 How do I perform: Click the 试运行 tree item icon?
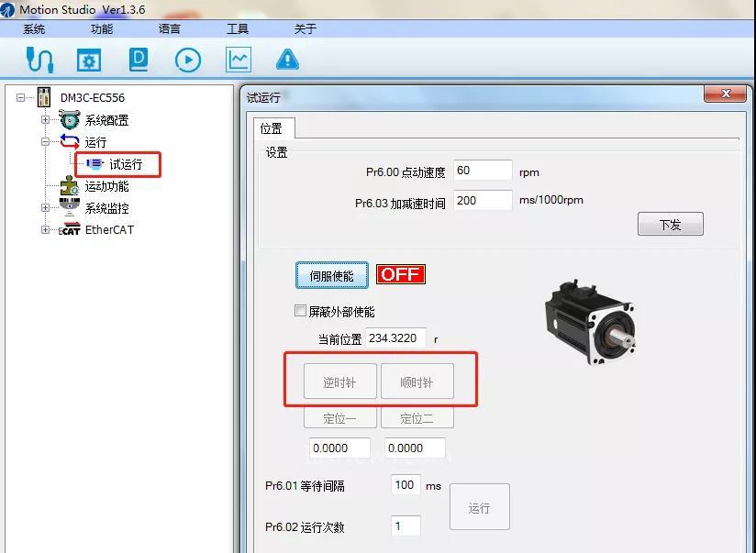pos(95,164)
